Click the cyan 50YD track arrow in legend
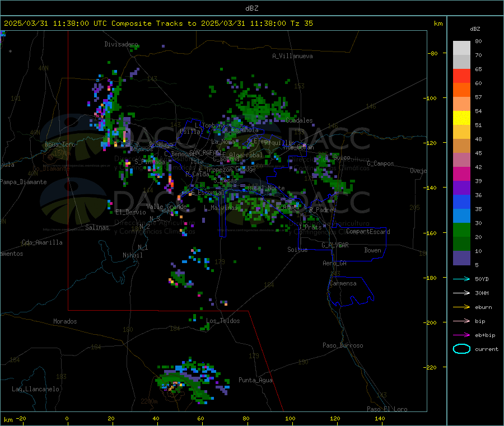 coord(461,279)
